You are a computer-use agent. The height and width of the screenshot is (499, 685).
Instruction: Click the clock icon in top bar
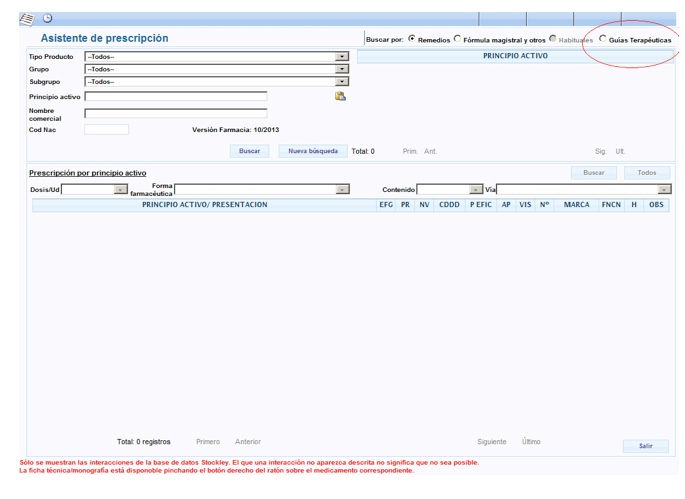tap(47, 18)
